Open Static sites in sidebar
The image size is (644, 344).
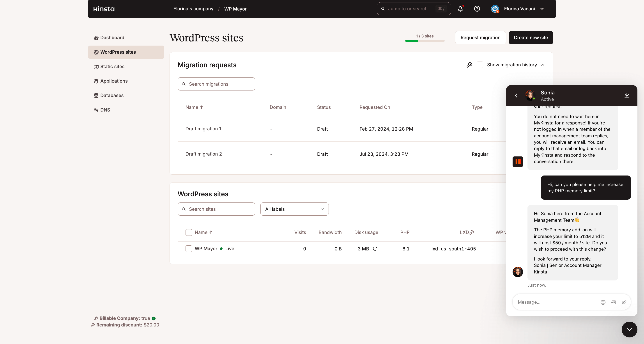coord(126,67)
